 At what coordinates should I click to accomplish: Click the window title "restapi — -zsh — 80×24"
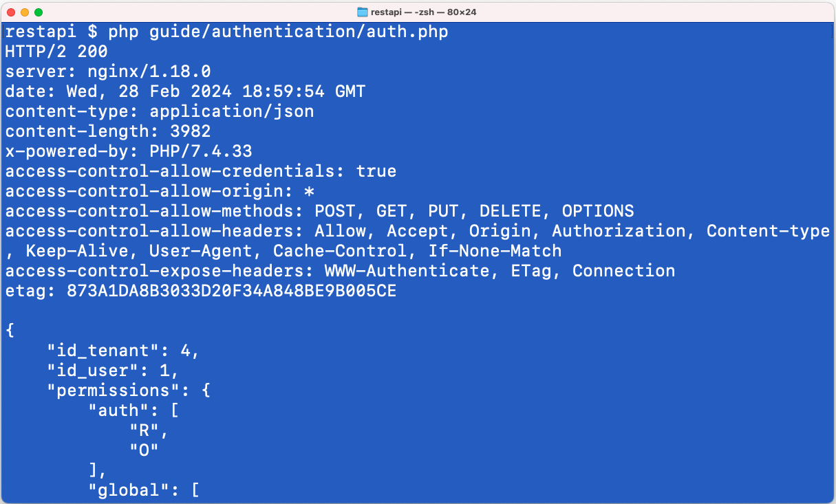click(x=424, y=12)
